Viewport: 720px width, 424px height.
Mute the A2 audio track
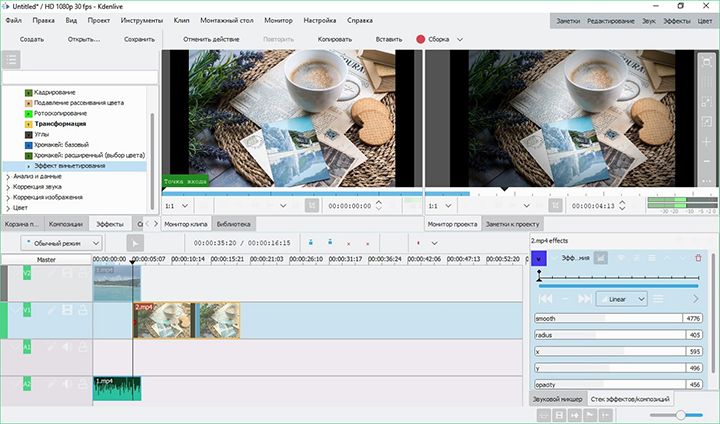point(67,384)
